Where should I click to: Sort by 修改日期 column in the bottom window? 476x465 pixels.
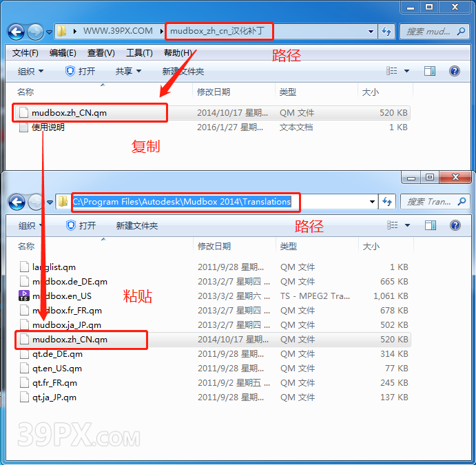(x=214, y=246)
